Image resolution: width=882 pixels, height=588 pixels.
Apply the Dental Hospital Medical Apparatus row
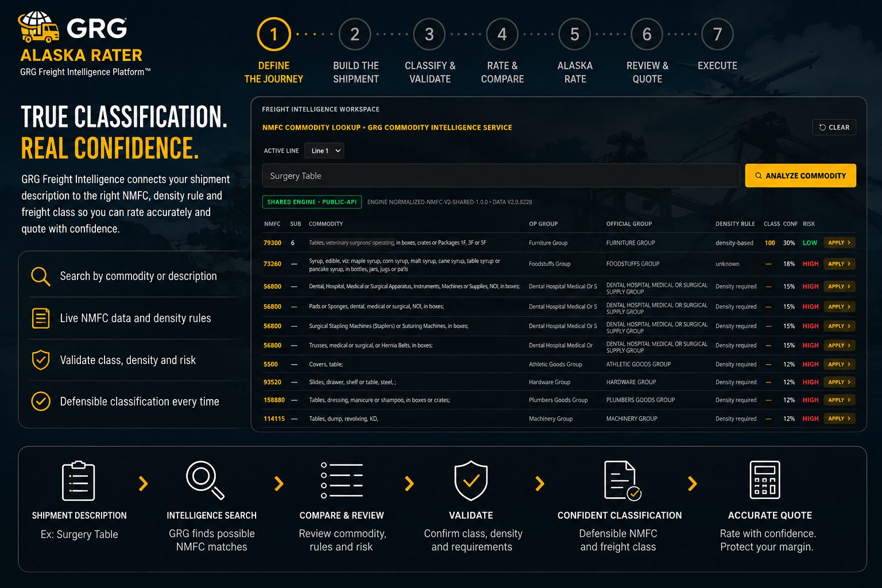(x=839, y=287)
